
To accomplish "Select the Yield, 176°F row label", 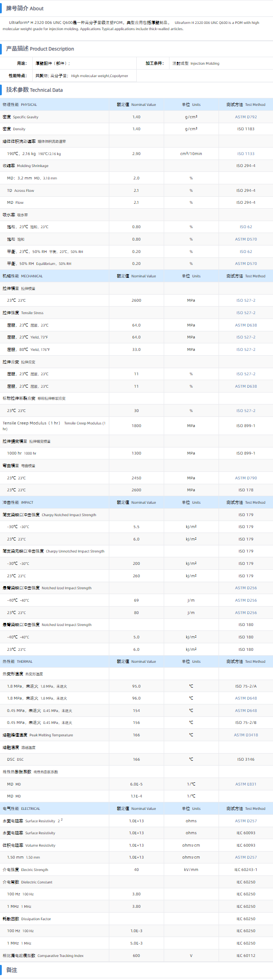I will click(28, 350).
